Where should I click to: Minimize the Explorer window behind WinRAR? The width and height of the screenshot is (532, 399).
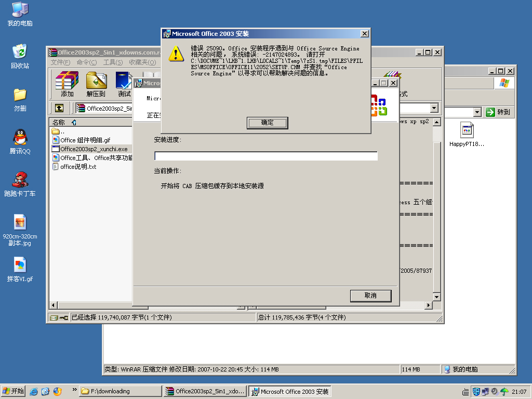pos(491,71)
